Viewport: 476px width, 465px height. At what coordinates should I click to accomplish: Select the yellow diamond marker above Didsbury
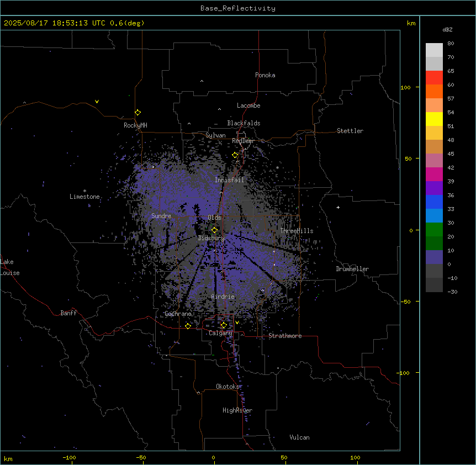pos(214,230)
